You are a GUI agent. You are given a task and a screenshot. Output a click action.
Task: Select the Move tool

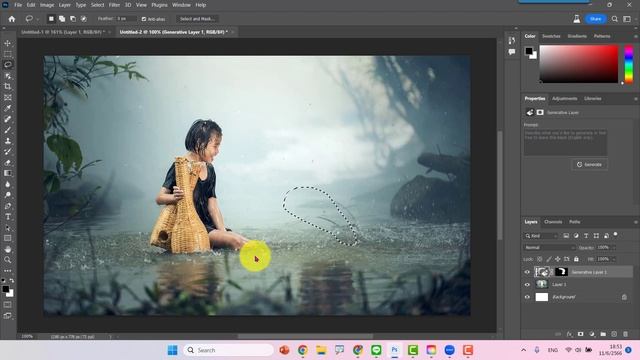(7, 43)
